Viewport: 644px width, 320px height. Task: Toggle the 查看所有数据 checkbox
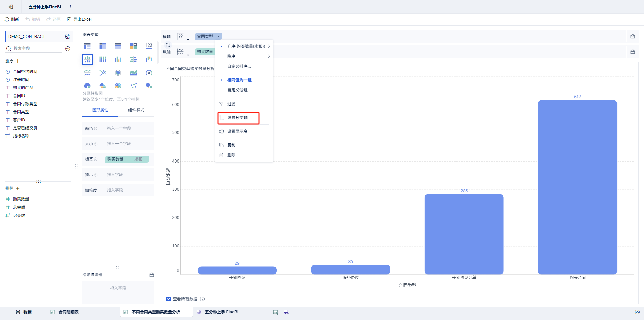[169, 299]
